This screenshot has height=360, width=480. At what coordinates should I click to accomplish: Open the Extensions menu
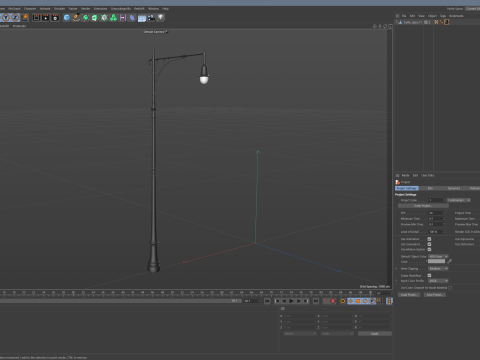pos(100,9)
